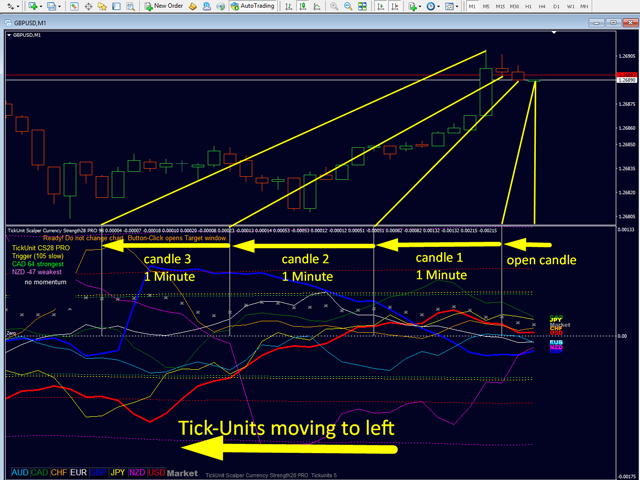Click the 'NZD -47 weakest' text
This screenshot has width=640, height=480.
(x=37, y=272)
